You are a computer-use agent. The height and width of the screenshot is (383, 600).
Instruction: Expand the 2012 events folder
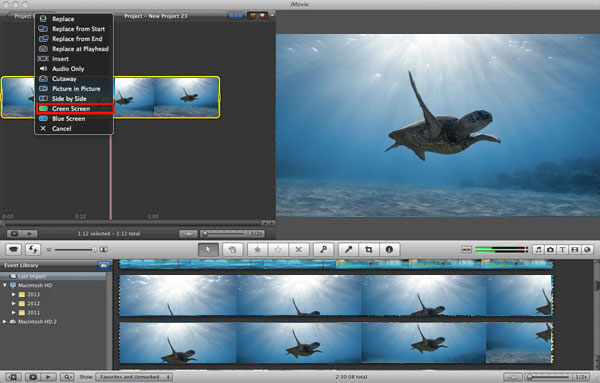coord(14,303)
